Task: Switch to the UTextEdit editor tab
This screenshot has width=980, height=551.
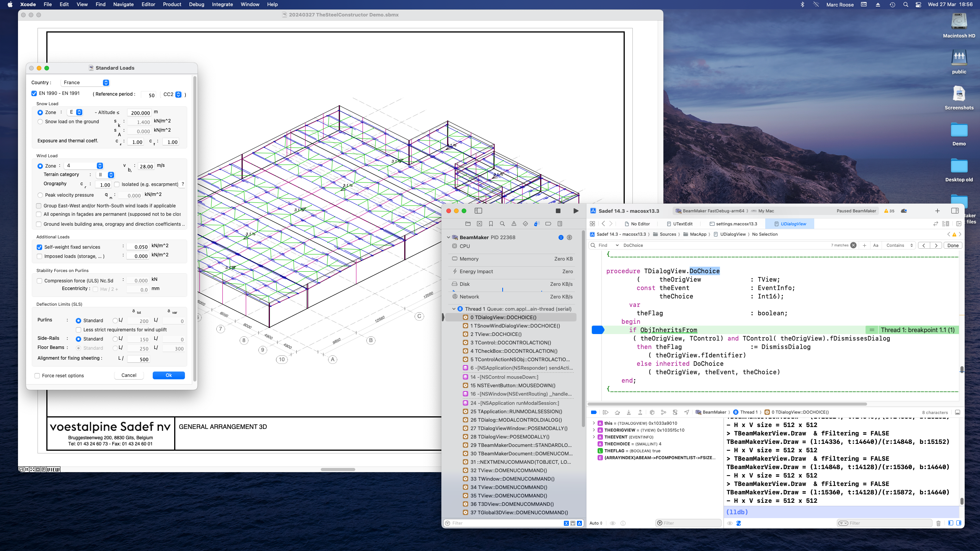Action: click(680, 224)
